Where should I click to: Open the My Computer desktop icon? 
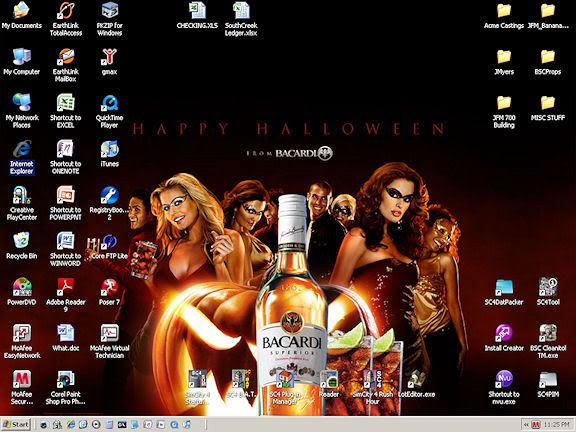pos(21,61)
